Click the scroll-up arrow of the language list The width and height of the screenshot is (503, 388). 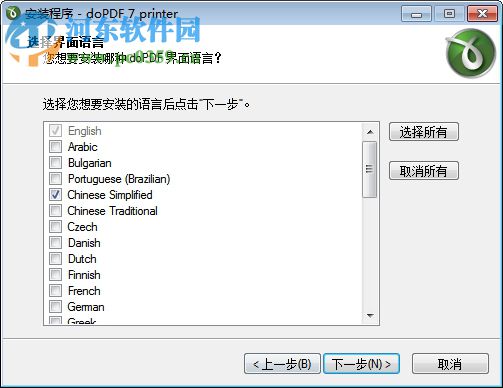[370, 132]
